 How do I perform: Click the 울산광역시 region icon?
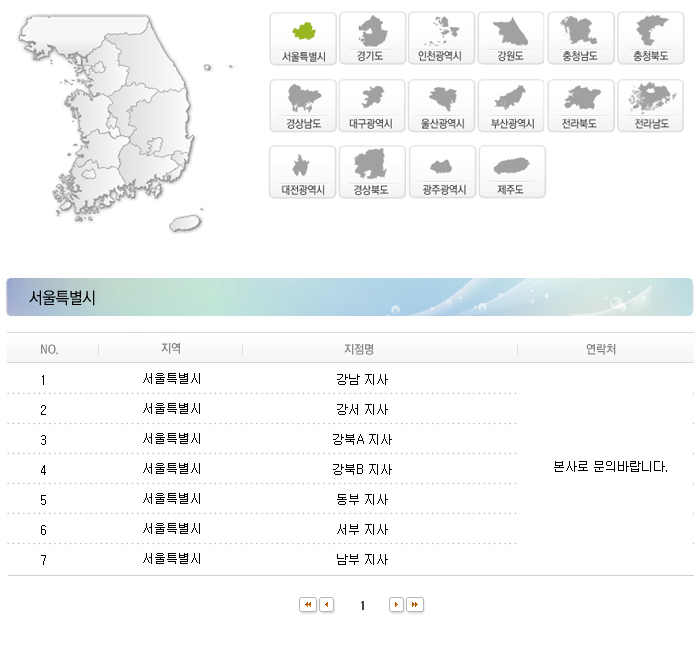tap(442, 106)
